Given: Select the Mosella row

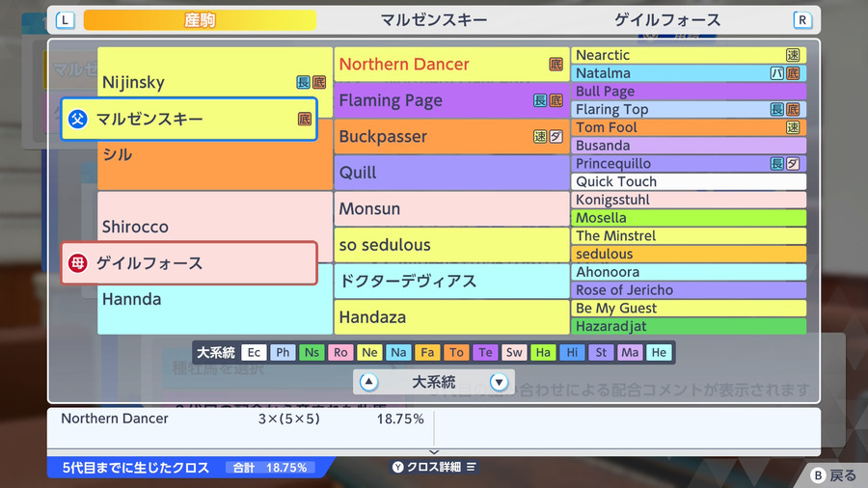Looking at the screenshot, I should [689, 217].
